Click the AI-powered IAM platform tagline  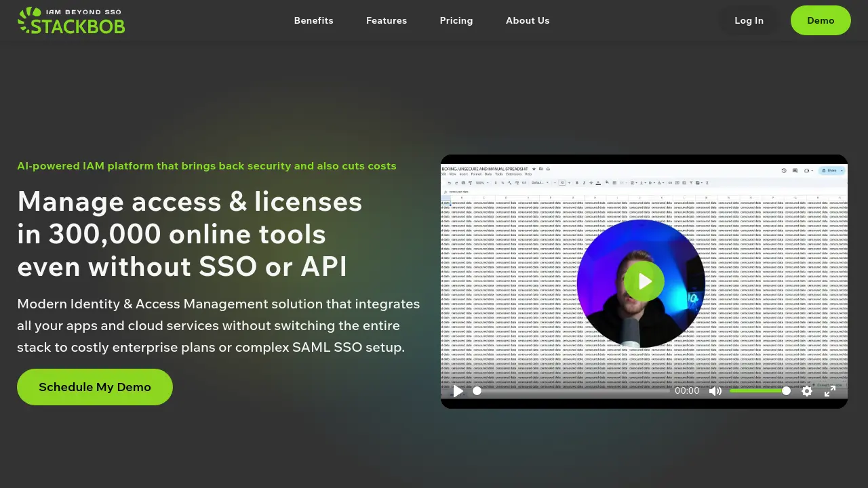(207, 166)
